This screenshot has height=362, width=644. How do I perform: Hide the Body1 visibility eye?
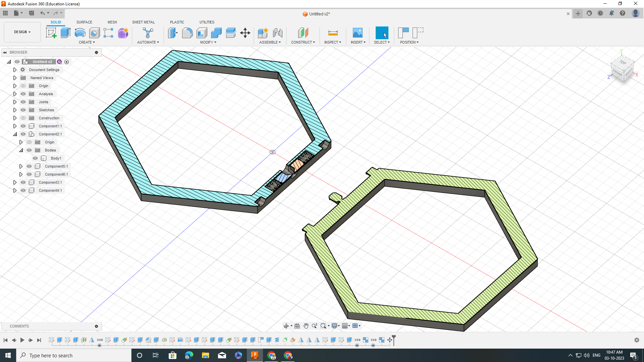(x=35, y=158)
